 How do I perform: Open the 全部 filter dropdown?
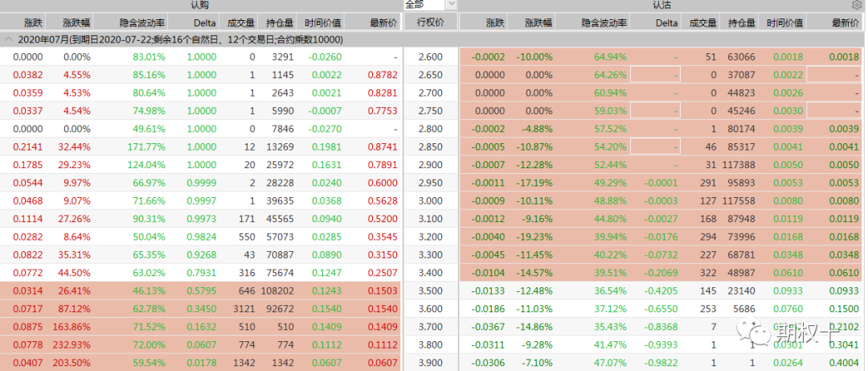click(x=451, y=5)
